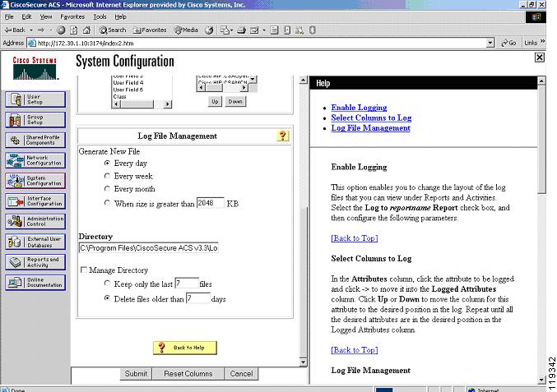Open the Tools menu
The width and height of the screenshot is (557, 392).
point(100,16)
